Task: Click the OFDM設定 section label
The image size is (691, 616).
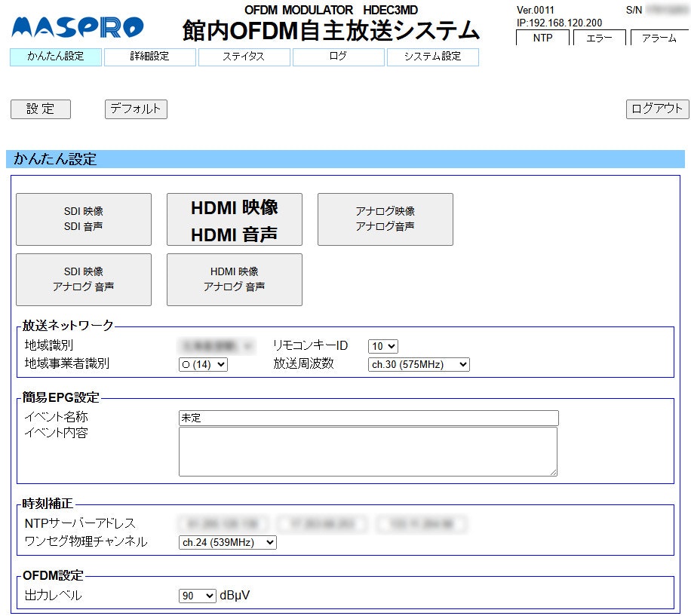Action: pos(53,575)
